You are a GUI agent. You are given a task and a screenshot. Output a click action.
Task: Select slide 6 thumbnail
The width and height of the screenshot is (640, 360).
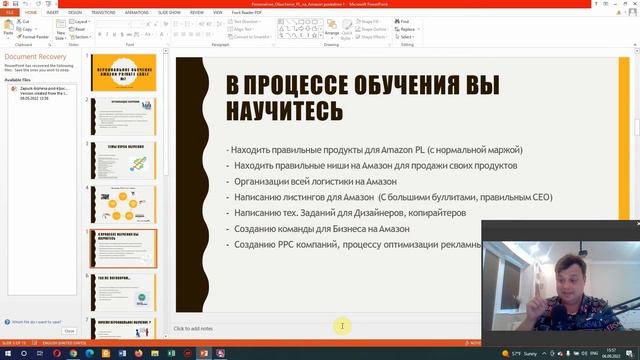click(x=123, y=293)
